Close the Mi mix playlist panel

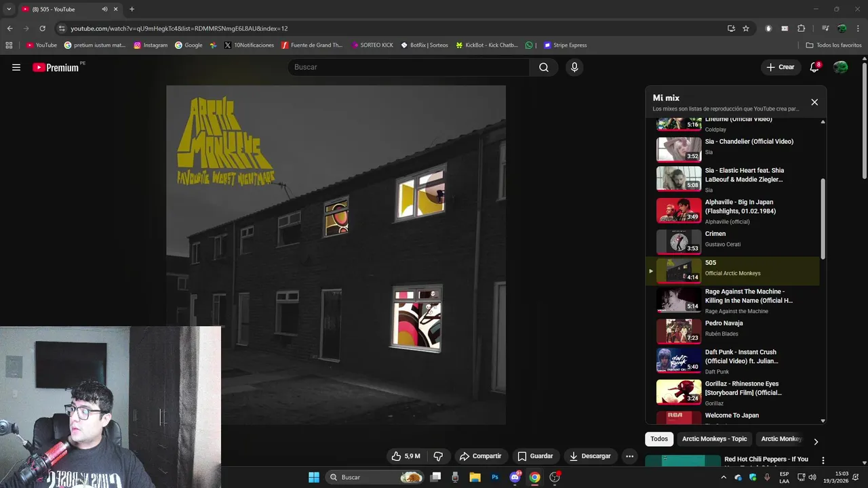814,102
